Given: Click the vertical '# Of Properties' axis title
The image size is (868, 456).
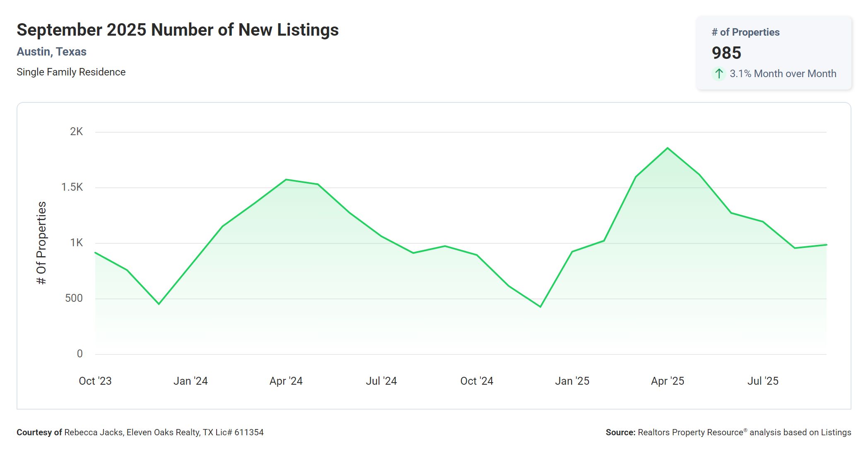Looking at the screenshot, I should [41, 243].
